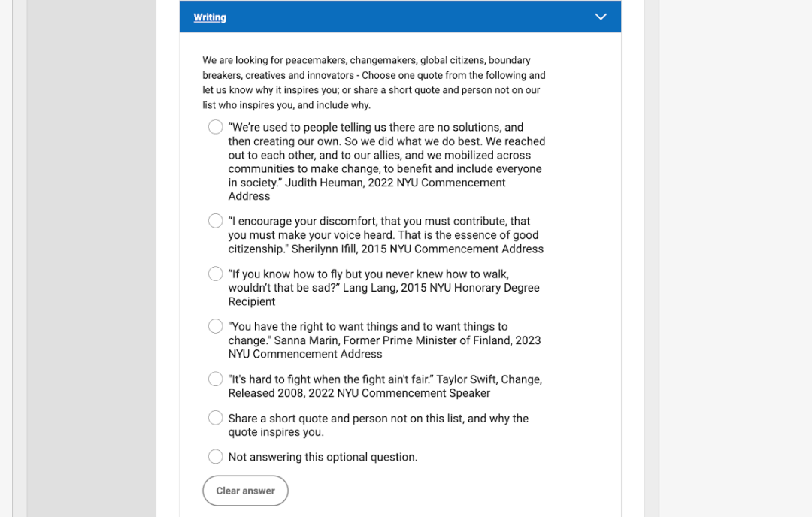This screenshot has height=517, width=812.
Task: Click the 'I encourage your discomfort' quote text
Action: [386, 235]
